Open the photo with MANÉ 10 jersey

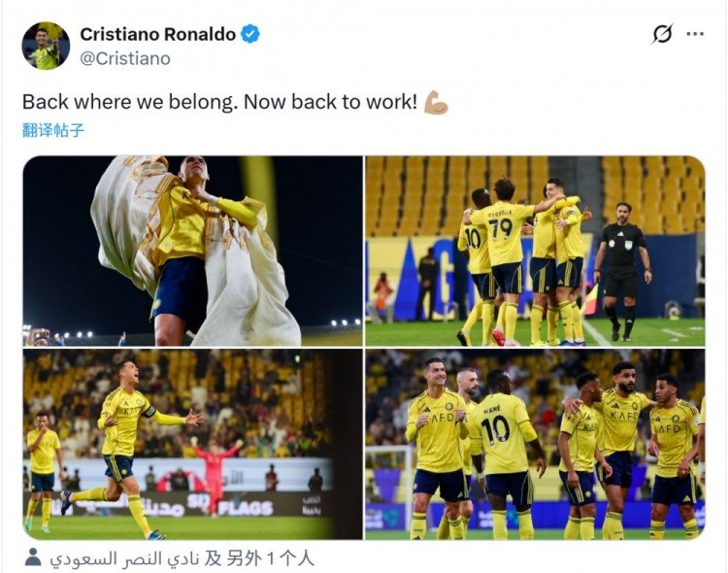(x=535, y=444)
